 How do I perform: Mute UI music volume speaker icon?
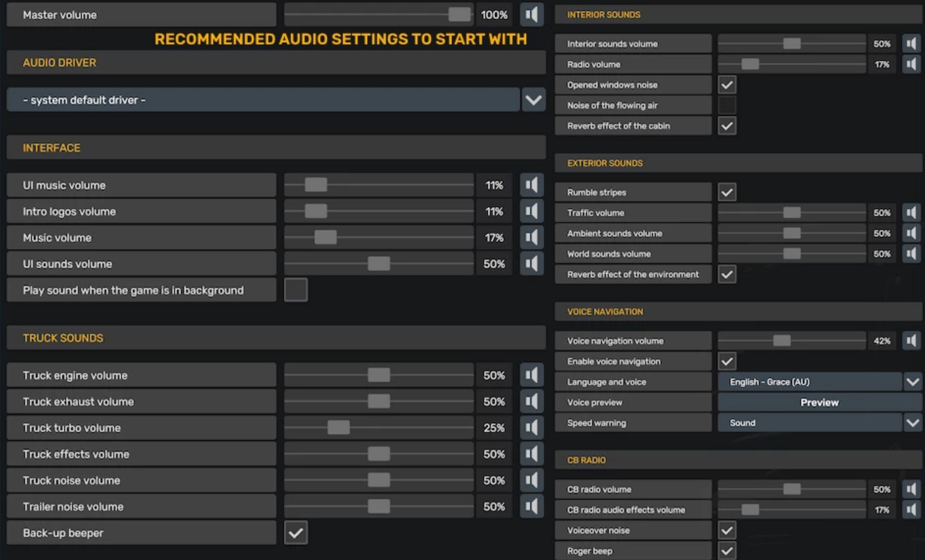pyautogui.click(x=531, y=185)
